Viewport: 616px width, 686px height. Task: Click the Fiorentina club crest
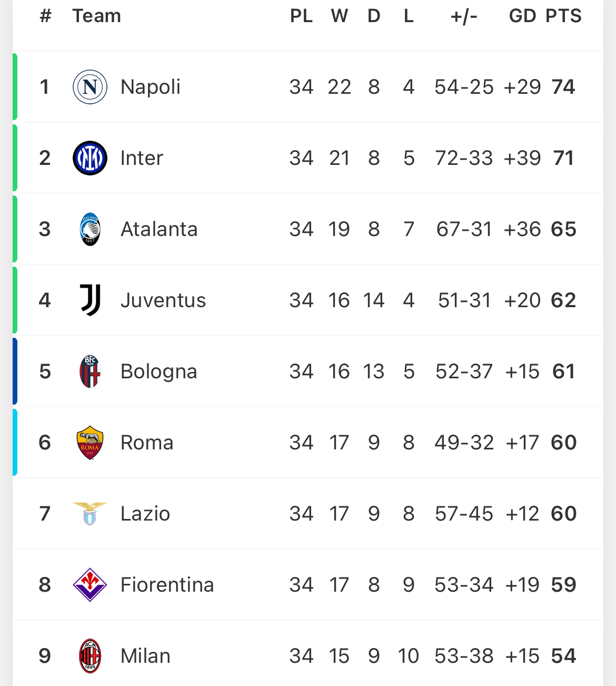click(90, 585)
